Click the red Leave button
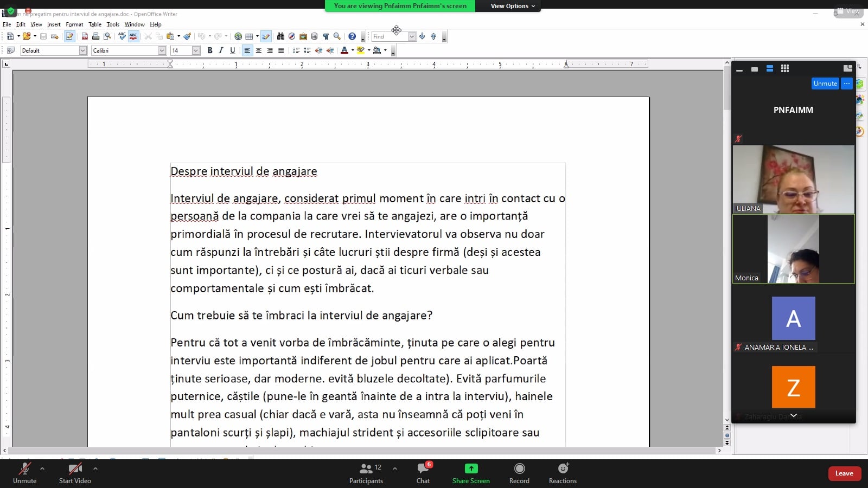The width and height of the screenshot is (868, 488). pyautogui.click(x=844, y=473)
